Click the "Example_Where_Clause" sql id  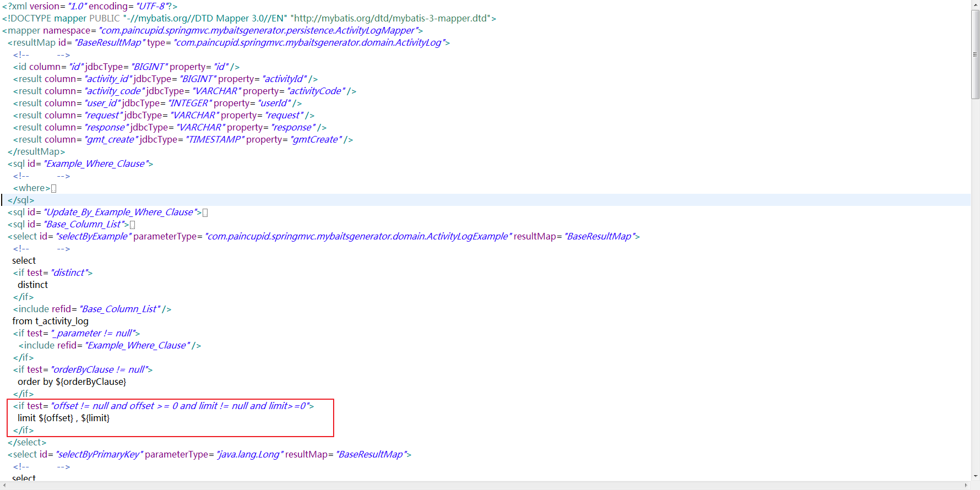pos(96,164)
